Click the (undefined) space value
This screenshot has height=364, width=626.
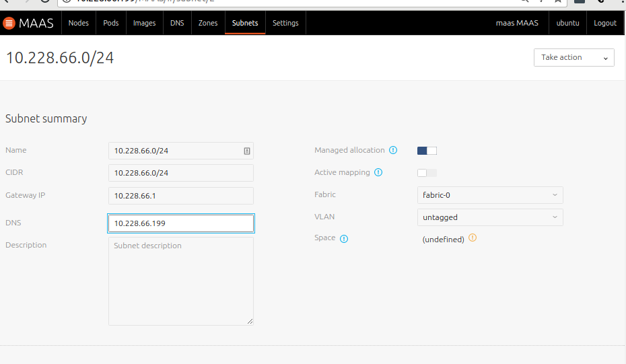pos(443,240)
